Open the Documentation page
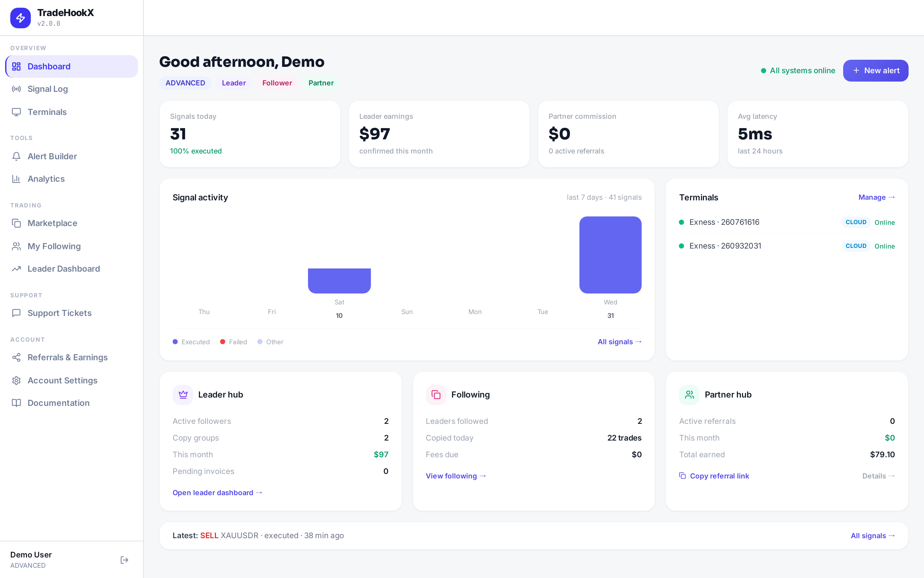Screen dimensions: 924x578 tap(72, 403)
